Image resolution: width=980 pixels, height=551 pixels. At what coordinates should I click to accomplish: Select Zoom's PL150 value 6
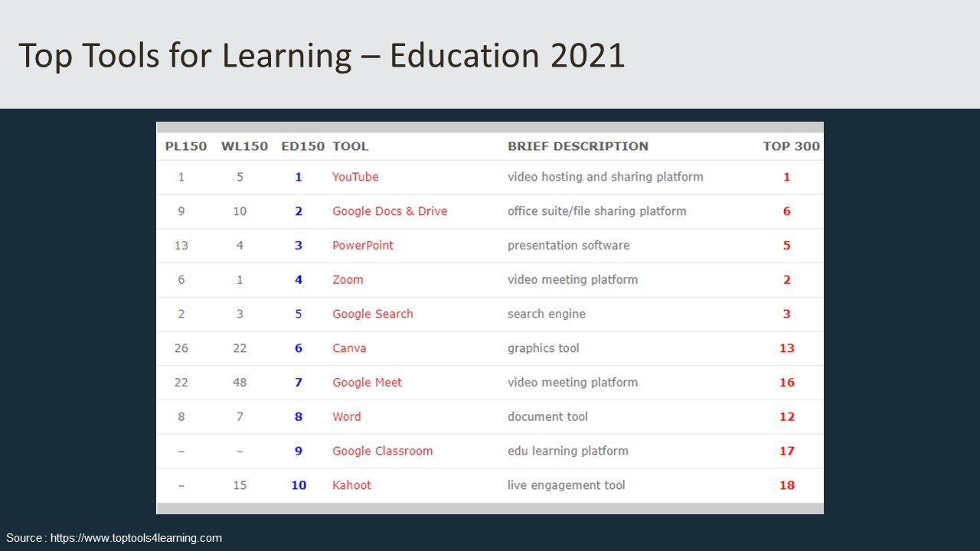click(x=181, y=280)
